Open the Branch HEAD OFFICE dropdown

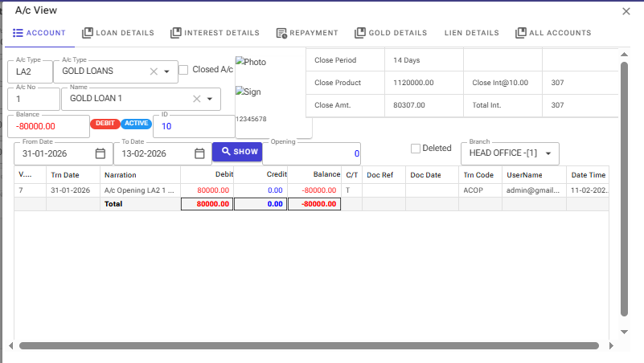click(x=548, y=153)
